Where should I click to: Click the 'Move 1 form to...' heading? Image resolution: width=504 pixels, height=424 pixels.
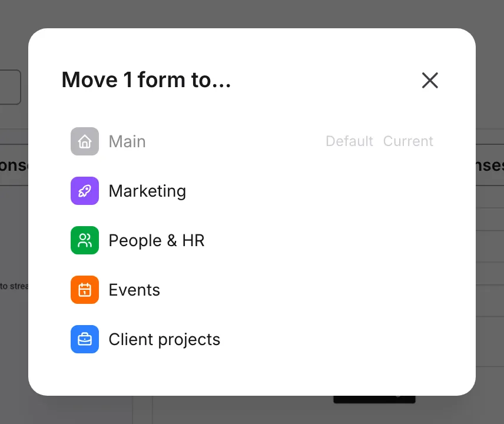pyautogui.click(x=146, y=79)
